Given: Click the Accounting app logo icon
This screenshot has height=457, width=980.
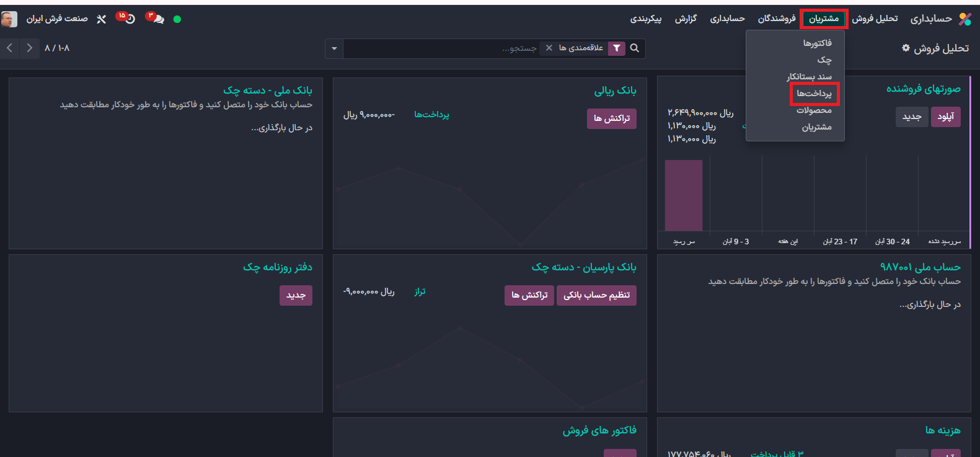Looking at the screenshot, I should click(x=965, y=19).
